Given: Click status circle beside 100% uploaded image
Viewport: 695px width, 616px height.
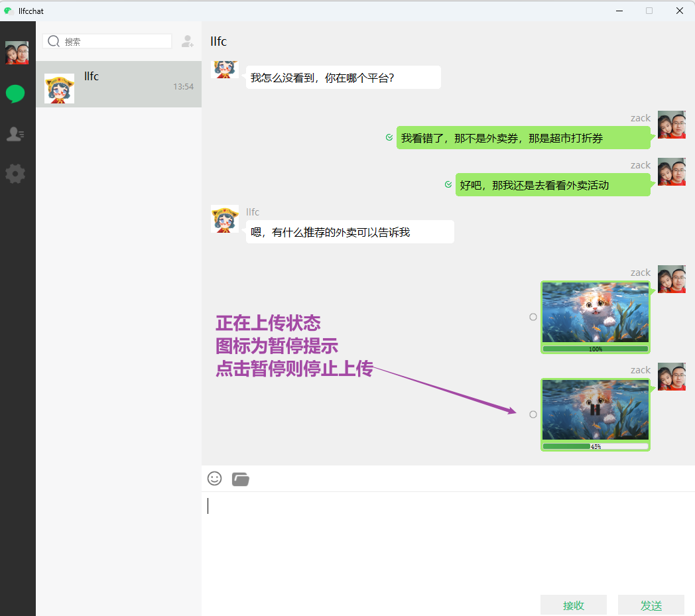Looking at the screenshot, I should (x=533, y=317).
